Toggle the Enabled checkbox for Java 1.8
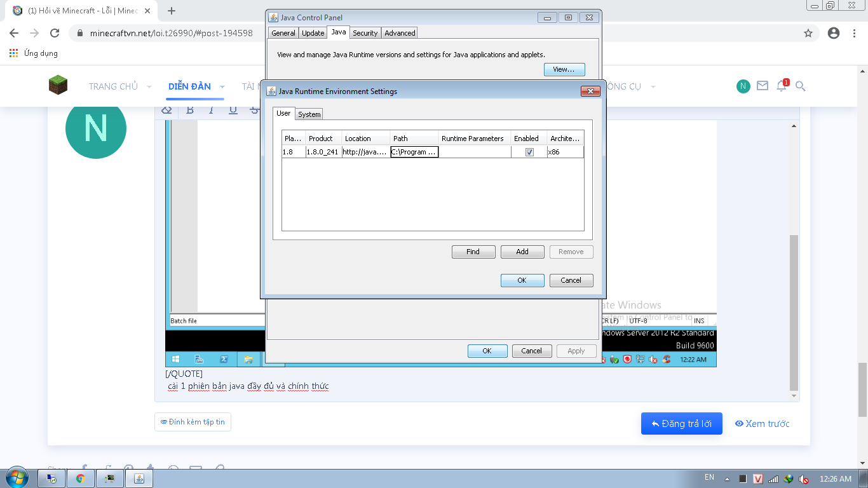The height and width of the screenshot is (488, 868). tap(529, 152)
